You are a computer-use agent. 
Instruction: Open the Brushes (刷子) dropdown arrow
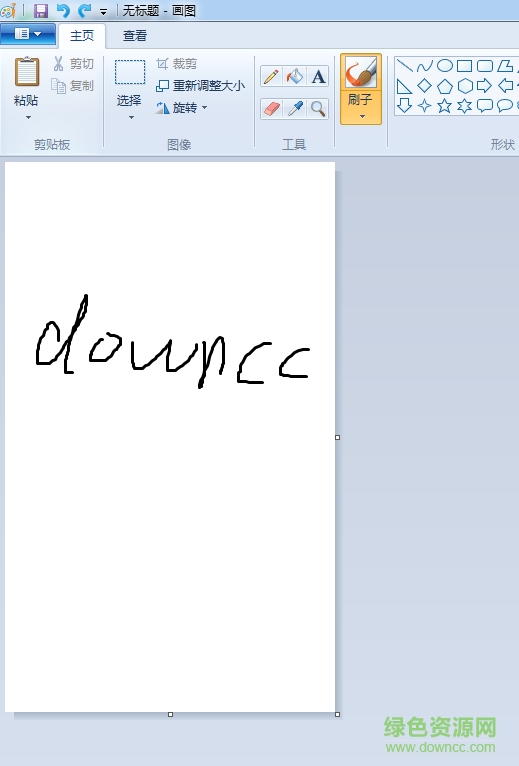coord(362,116)
